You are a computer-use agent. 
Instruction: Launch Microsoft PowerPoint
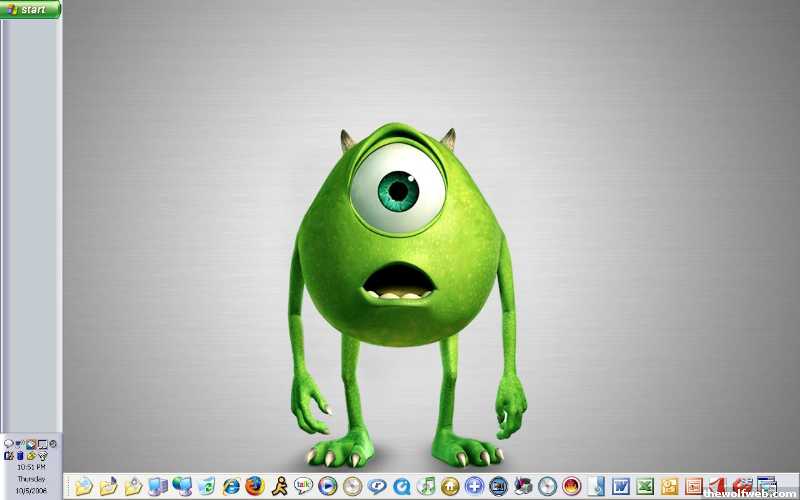click(x=693, y=486)
